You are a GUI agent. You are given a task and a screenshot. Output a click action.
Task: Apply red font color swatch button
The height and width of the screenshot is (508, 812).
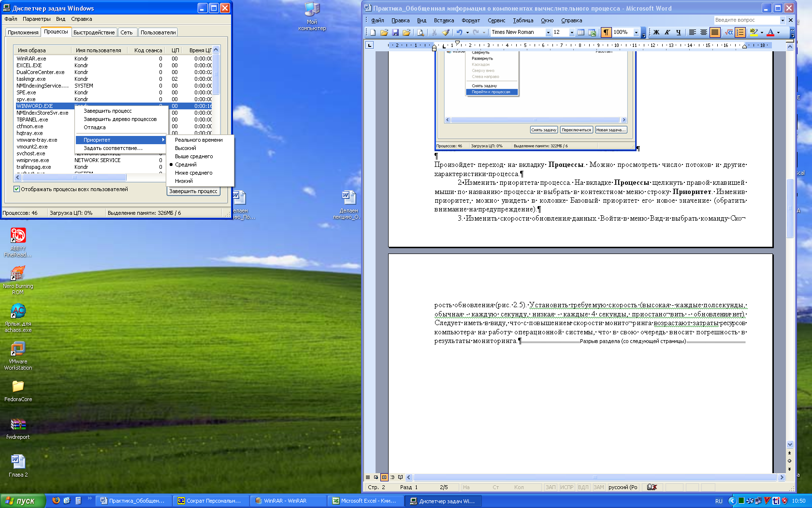click(x=770, y=32)
